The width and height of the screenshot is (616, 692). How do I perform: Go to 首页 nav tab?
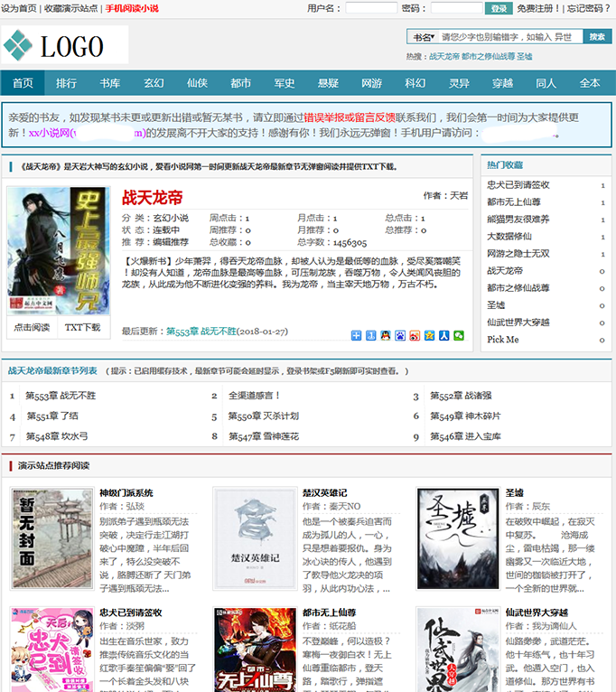click(x=23, y=83)
